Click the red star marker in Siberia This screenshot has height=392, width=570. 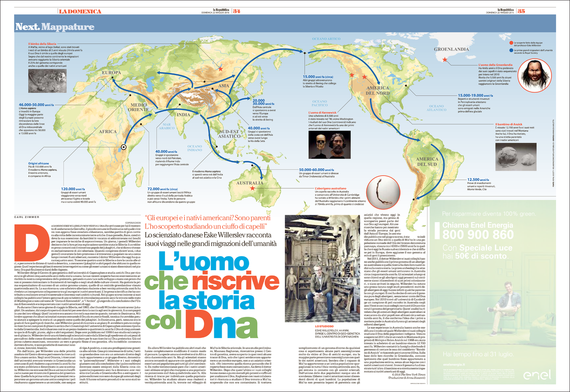[220, 69]
